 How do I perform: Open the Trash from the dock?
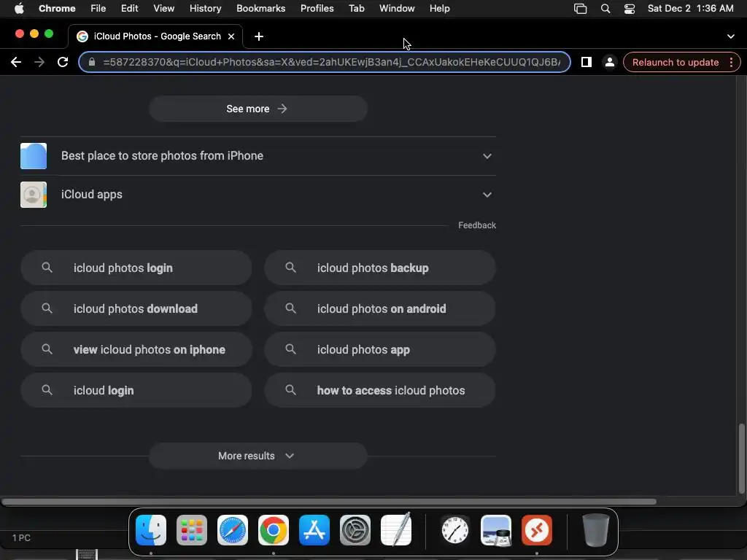[595, 530]
